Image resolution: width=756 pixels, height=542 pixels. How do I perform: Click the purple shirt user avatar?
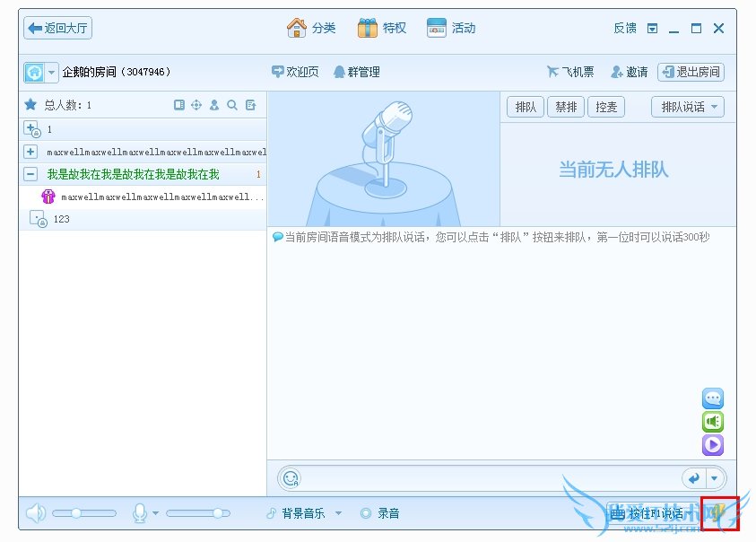pyautogui.click(x=48, y=197)
